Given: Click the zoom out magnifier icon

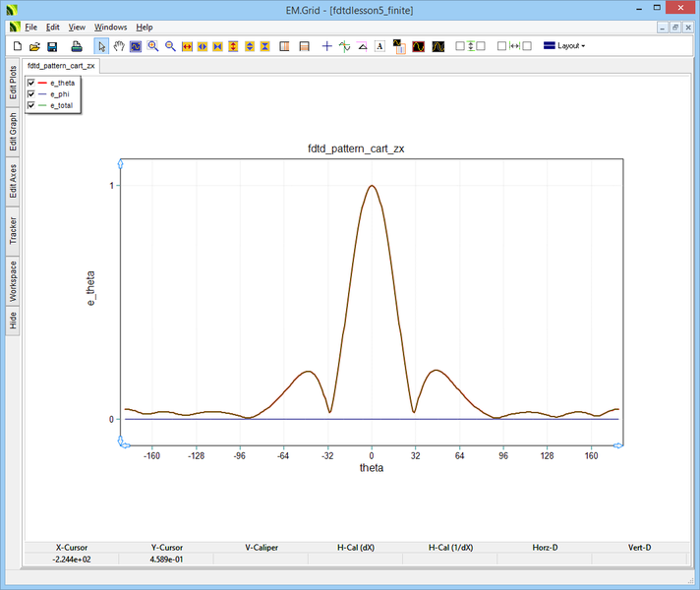Looking at the screenshot, I should pos(170,46).
